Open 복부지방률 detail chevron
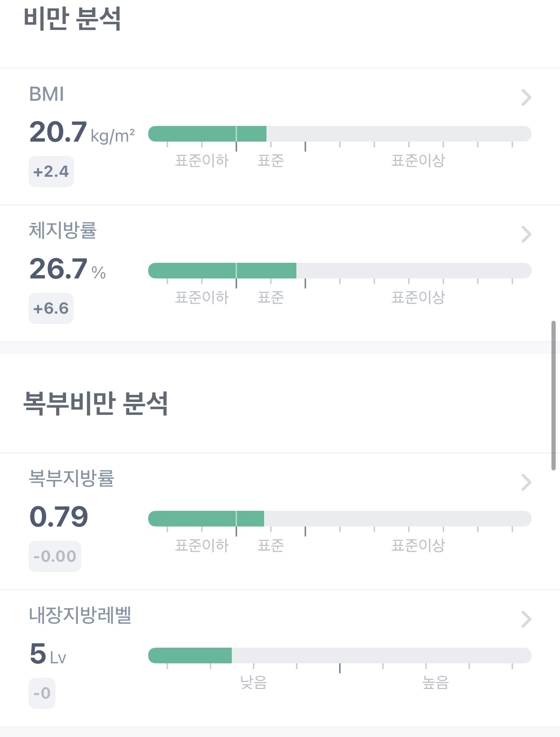 (526, 482)
